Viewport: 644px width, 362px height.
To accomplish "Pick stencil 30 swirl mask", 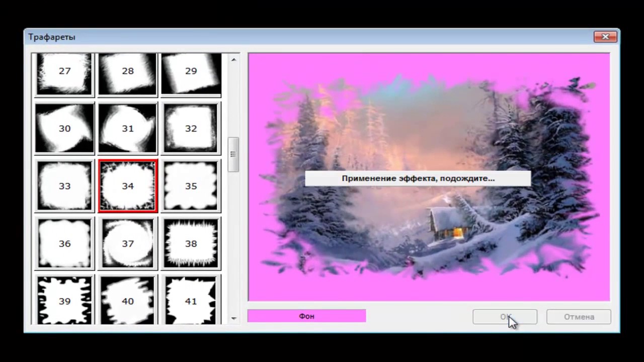I will click(x=64, y=128).
